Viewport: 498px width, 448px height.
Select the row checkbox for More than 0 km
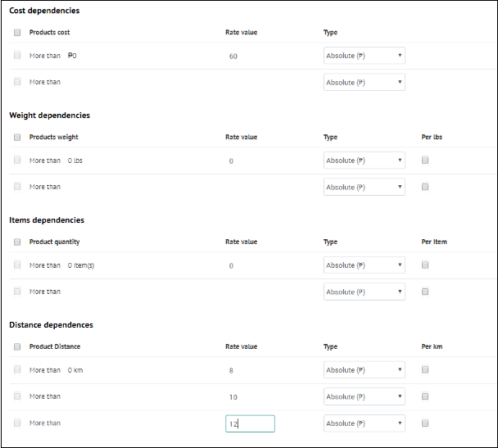point(17,369)
